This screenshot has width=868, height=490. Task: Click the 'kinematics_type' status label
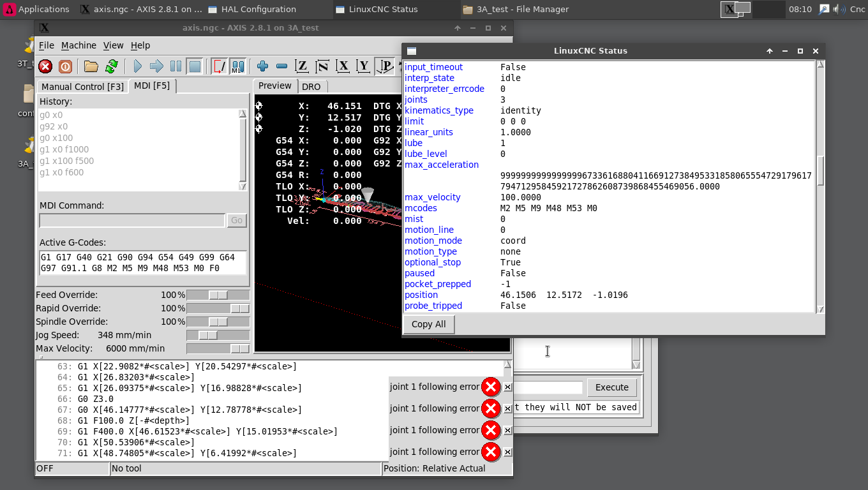pos(439,110)
